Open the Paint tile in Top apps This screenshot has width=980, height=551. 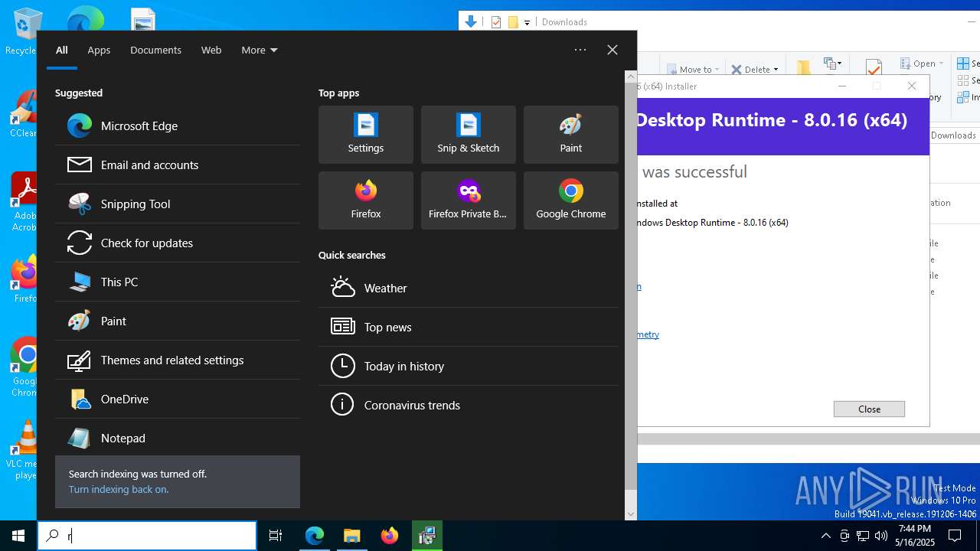571,135
